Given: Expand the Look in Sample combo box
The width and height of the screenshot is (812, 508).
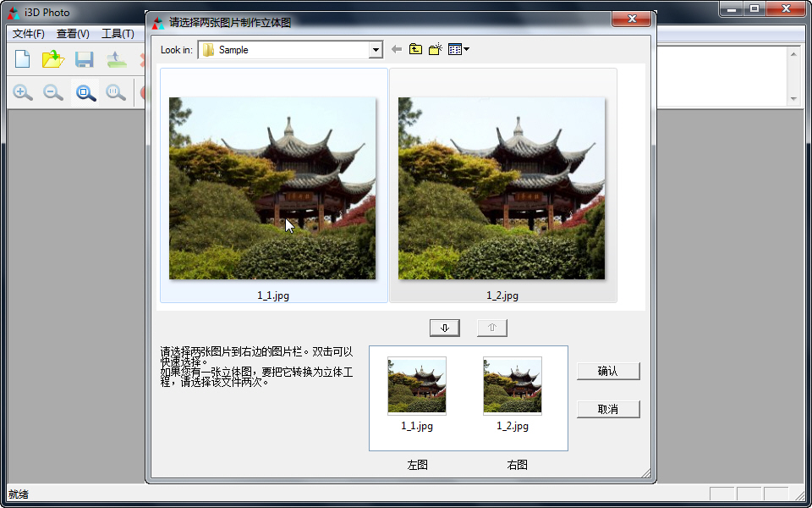Looking at the screenshot, I should click(x=376, y=50).
